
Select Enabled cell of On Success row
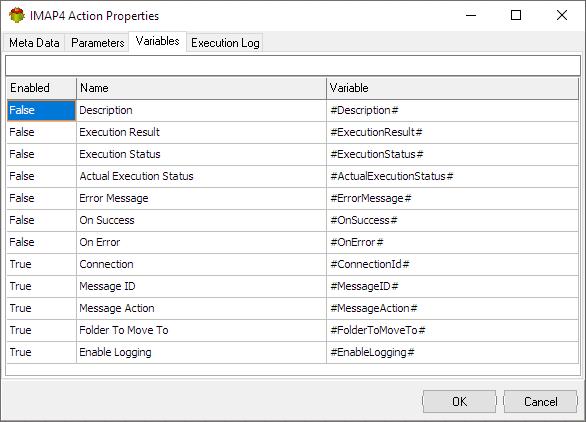[x=41, y=221]
